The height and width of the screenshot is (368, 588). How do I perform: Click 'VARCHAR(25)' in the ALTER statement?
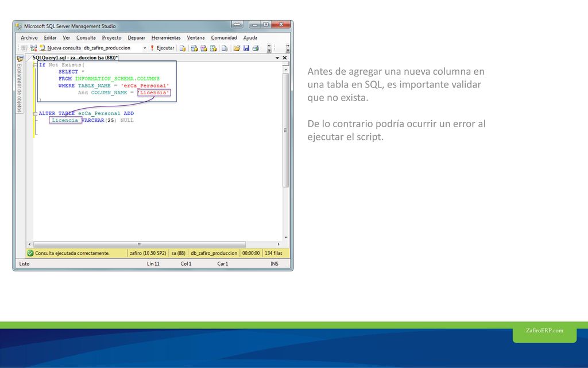pos(99,120)
